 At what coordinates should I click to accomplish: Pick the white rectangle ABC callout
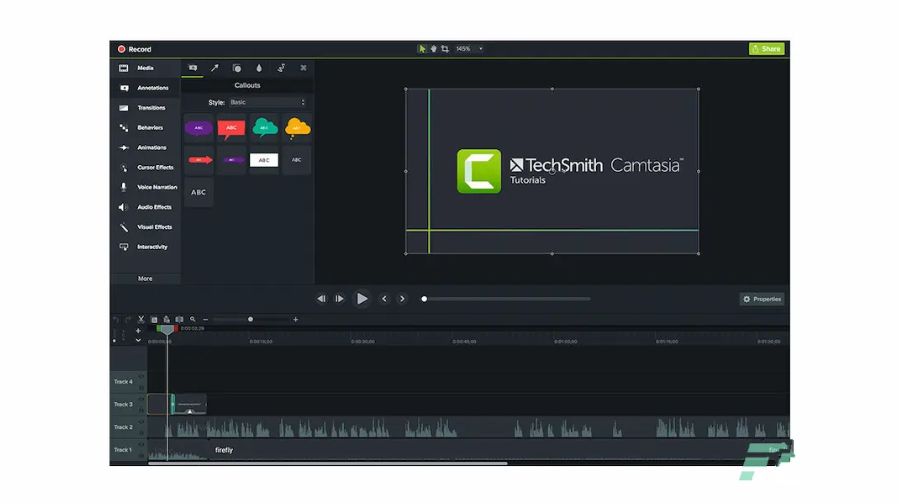[x=264, y=160]
